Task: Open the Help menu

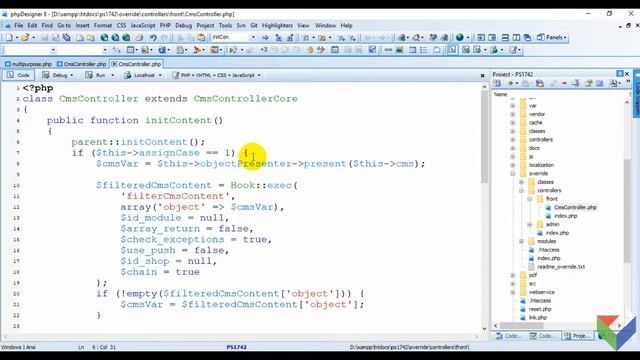Action: 346,25
